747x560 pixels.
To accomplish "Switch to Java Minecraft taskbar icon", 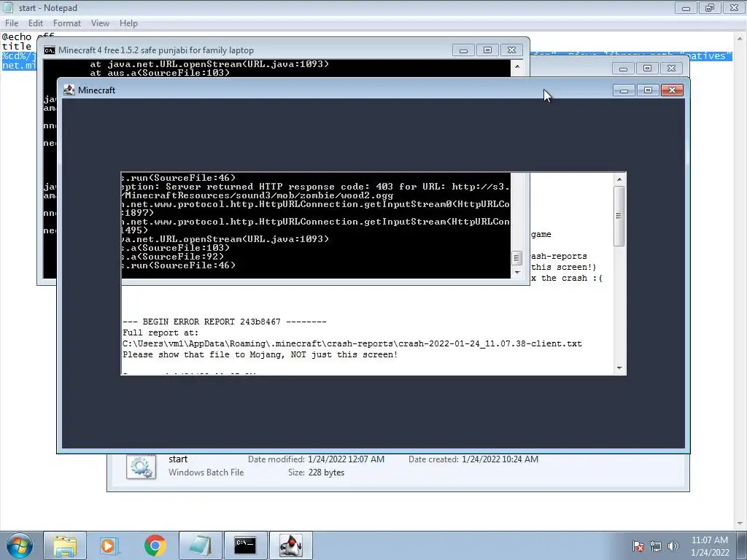I will (290, 545).
